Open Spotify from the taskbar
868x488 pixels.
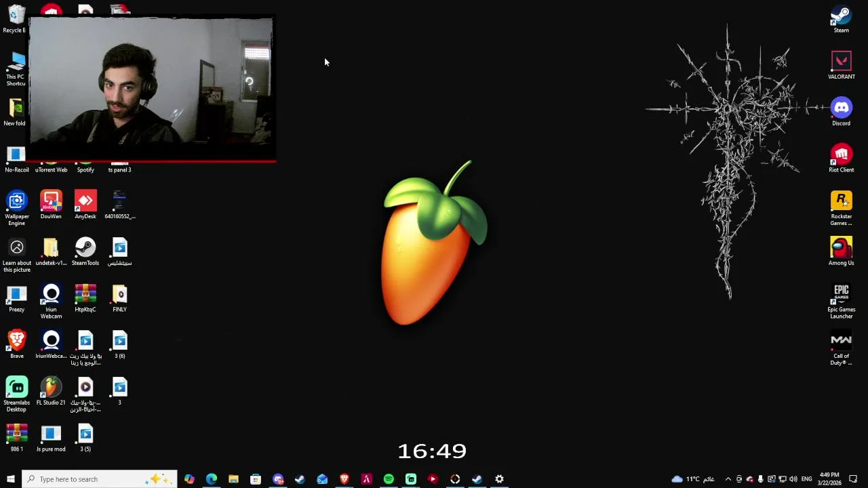(389, 479)
